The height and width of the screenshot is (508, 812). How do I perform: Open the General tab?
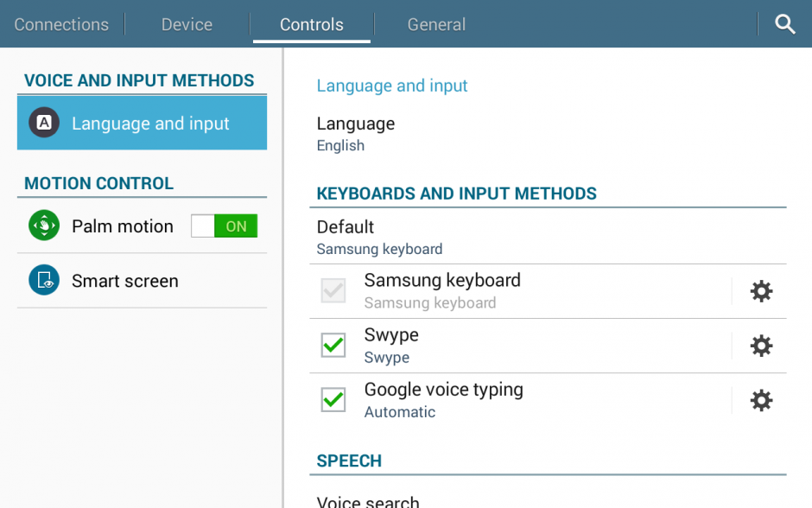pyautogui.click(x=436, y=23)
